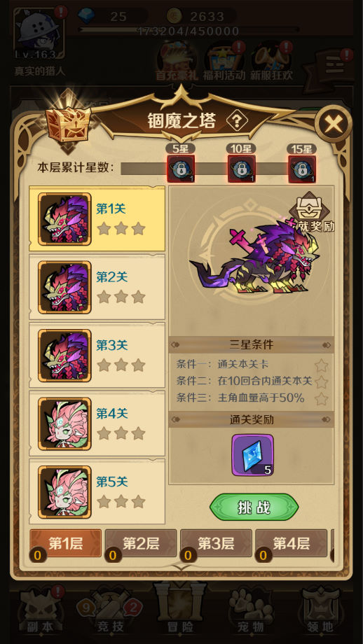Open the question mark help icon
This screenshot has width=363, height=644.
pyautogui.click(x=237, y=121)
